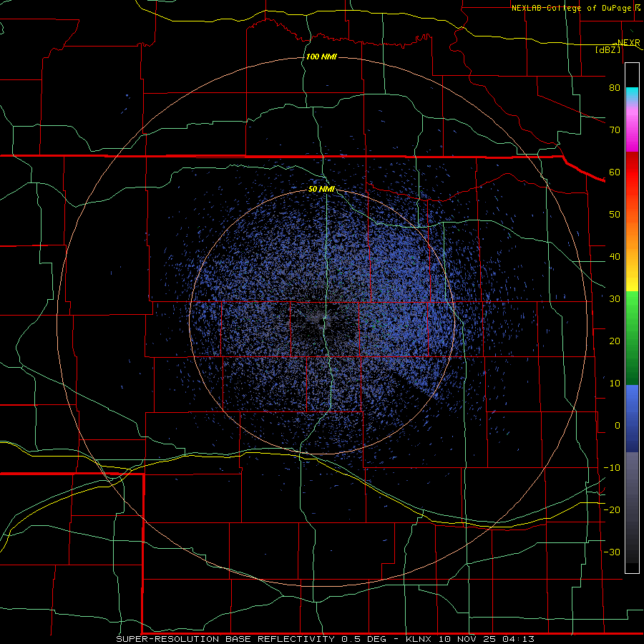Click the -20 value on the dBZ scale
644x644 pixels.
tap(612, 509)
